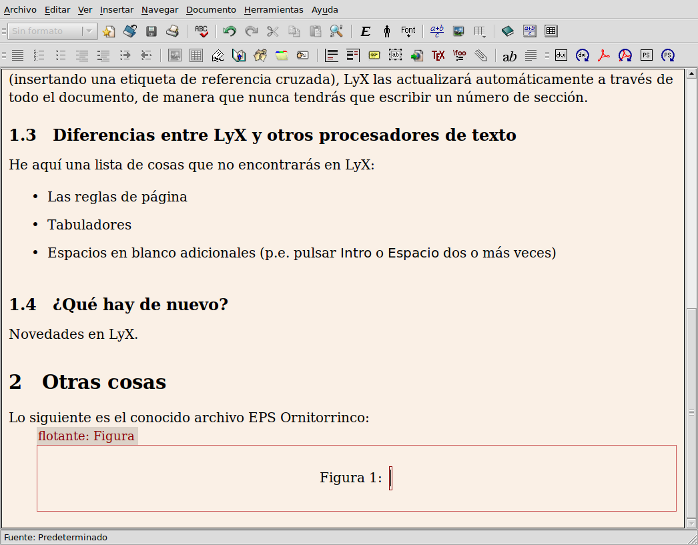
Task: Click the scrollbar up arrow
Action: pos(691,74)
